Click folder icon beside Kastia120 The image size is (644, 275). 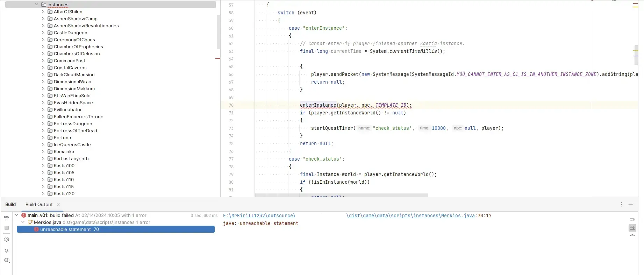[50, 194]
